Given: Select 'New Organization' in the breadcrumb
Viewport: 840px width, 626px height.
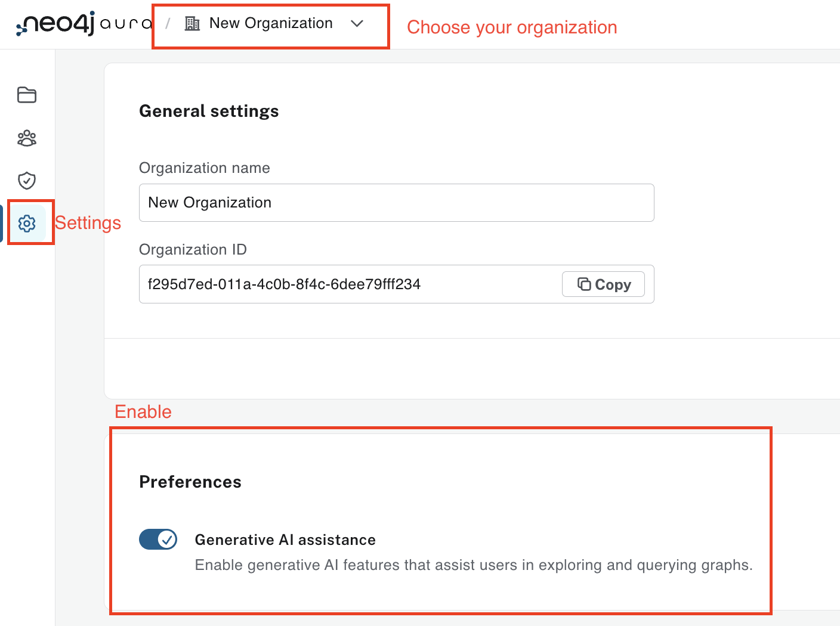Looking at the screenshot, I should [270, 23].
